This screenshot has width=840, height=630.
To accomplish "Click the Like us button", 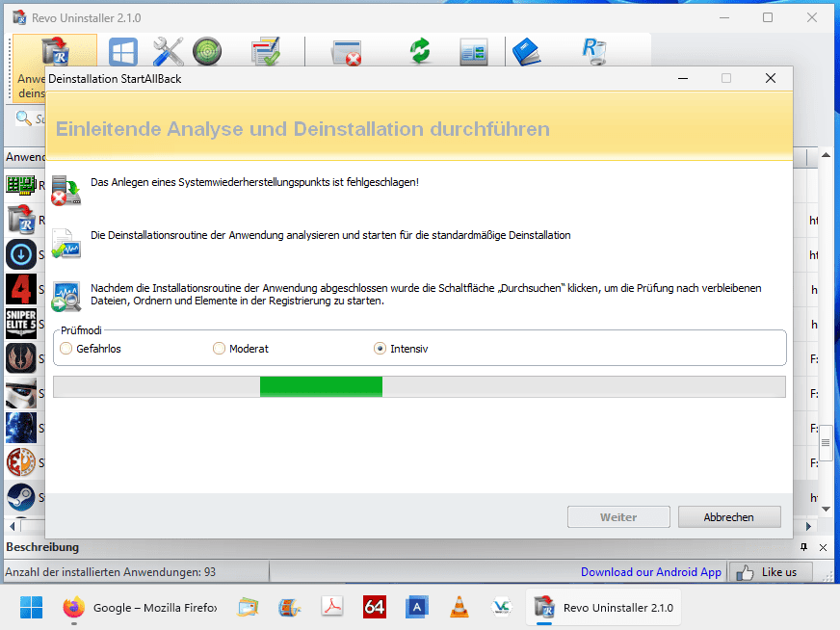I will click(x=770, y=572).
